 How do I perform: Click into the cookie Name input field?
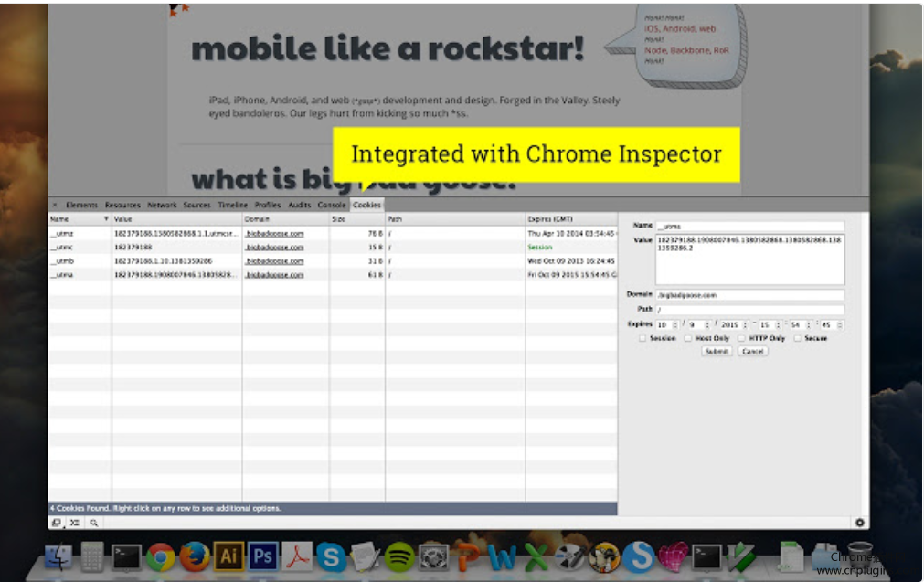(x=749, y=227)
